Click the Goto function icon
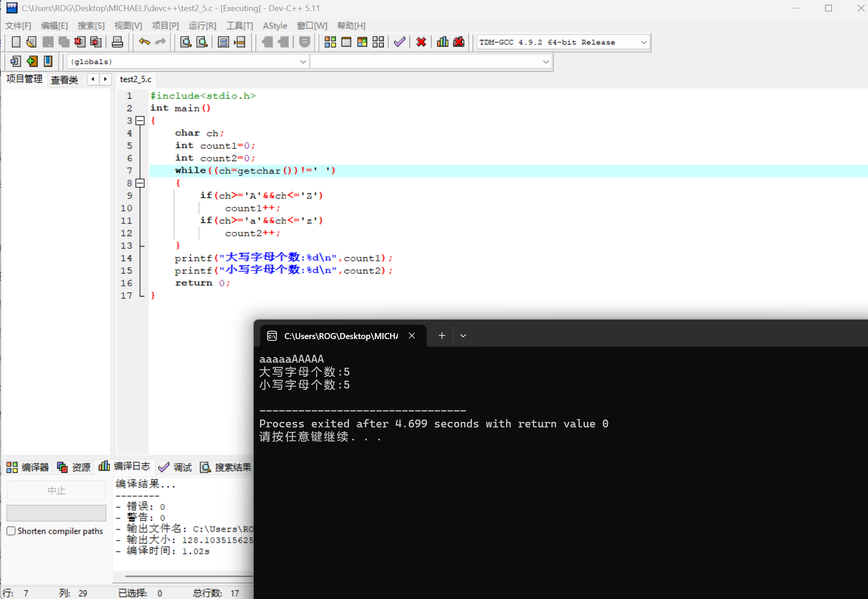 point(223,42)
